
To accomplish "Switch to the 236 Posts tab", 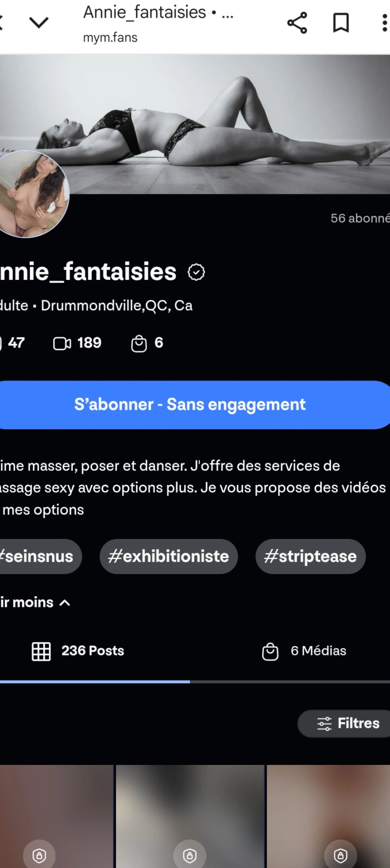I will [x=78, y=651].
